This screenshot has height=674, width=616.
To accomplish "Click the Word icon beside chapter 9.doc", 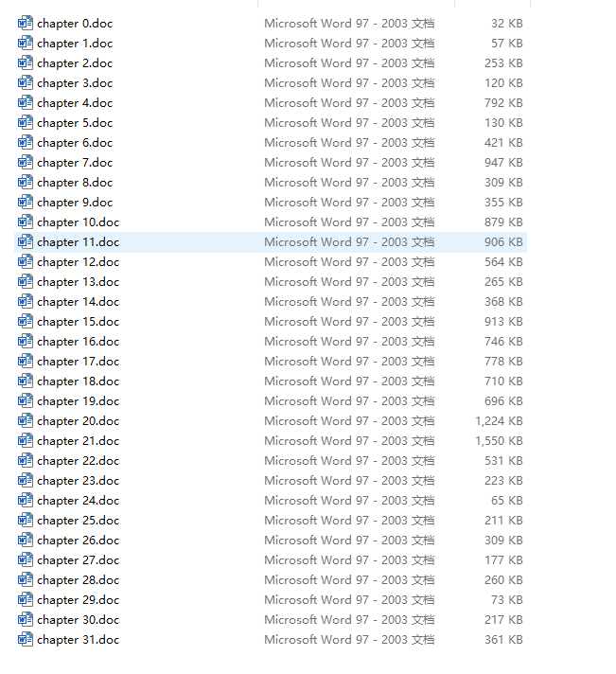I will coord(26,202).
